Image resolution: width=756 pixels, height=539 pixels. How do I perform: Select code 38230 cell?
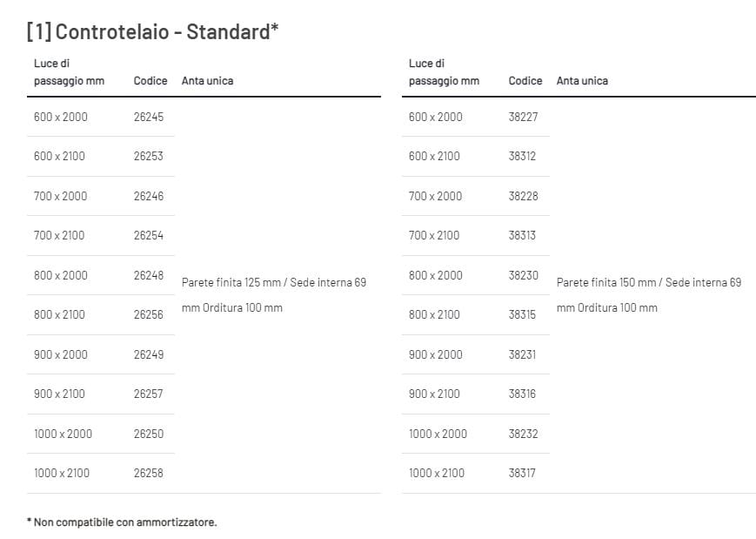coord(524,275)
